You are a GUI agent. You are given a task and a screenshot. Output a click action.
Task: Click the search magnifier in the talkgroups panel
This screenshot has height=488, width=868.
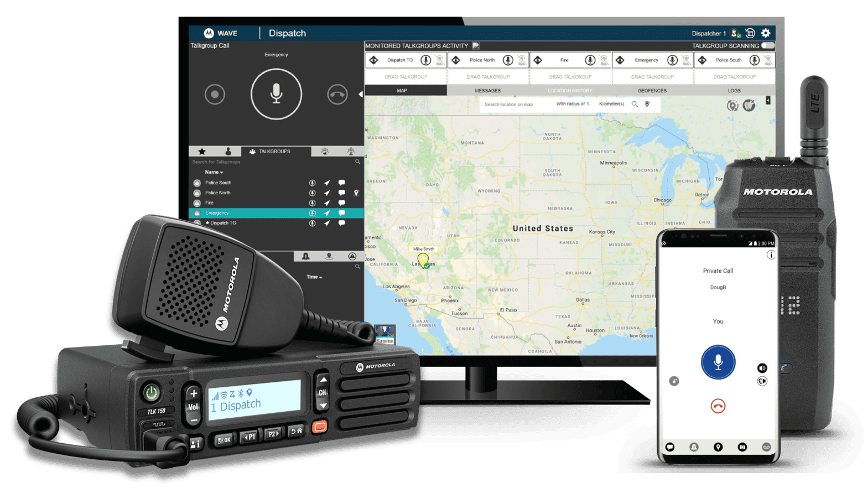pos(357,162)
